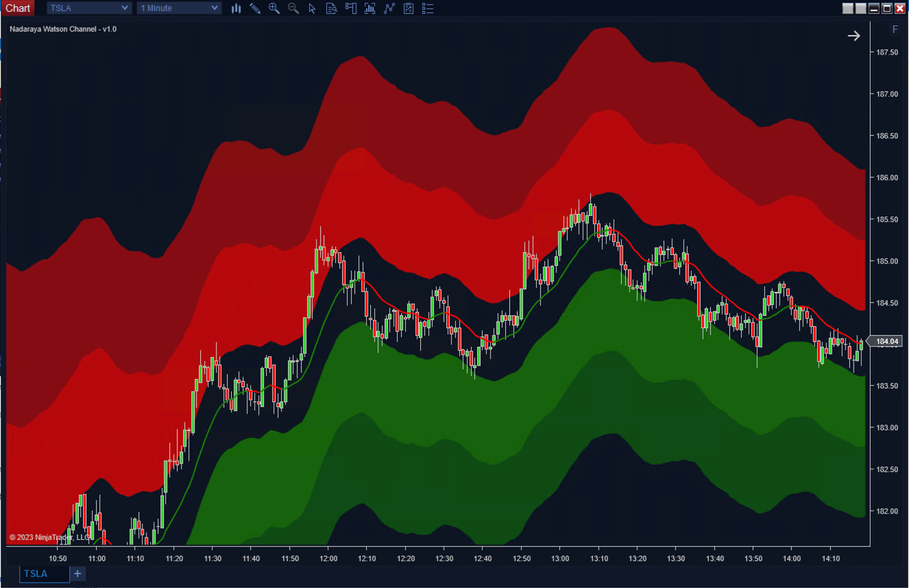
Task: Click the Zoom In magnifier
Action: pyautogui.click(x=274, y=8)
